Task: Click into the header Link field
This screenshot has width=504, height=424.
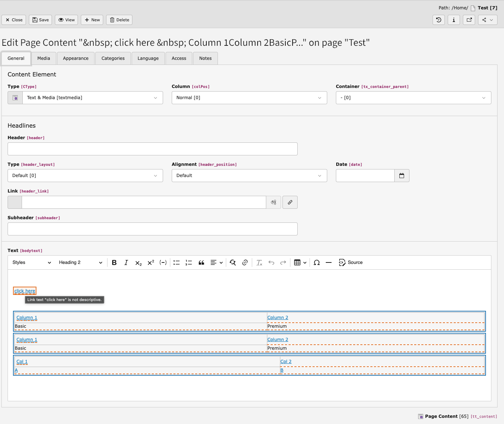Action: pyautogui.click(x=144, y=202)
